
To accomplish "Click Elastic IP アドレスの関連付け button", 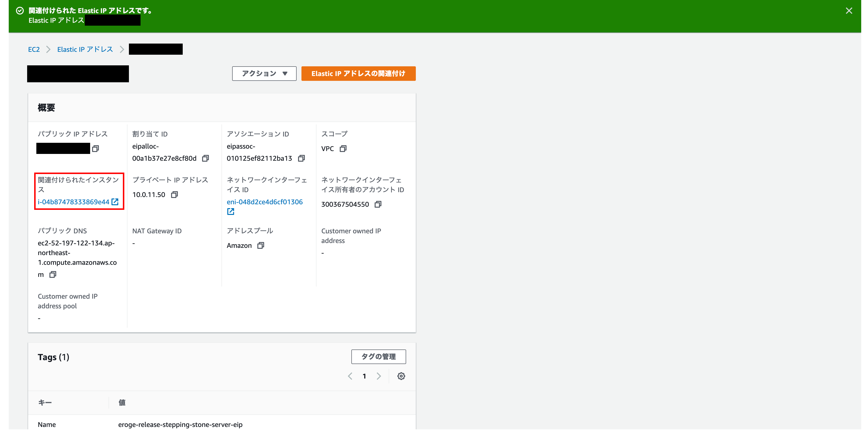I will pos(358,73).
